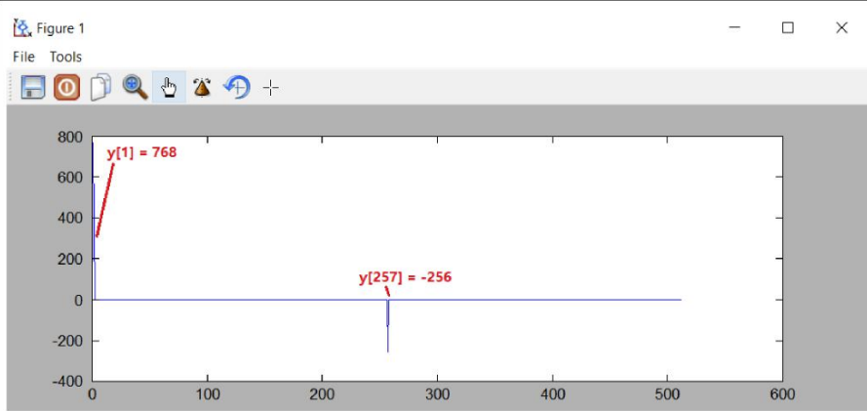Click the toolbar grip handle
Viewport: 868px width, 411px height.
(11, 87)
